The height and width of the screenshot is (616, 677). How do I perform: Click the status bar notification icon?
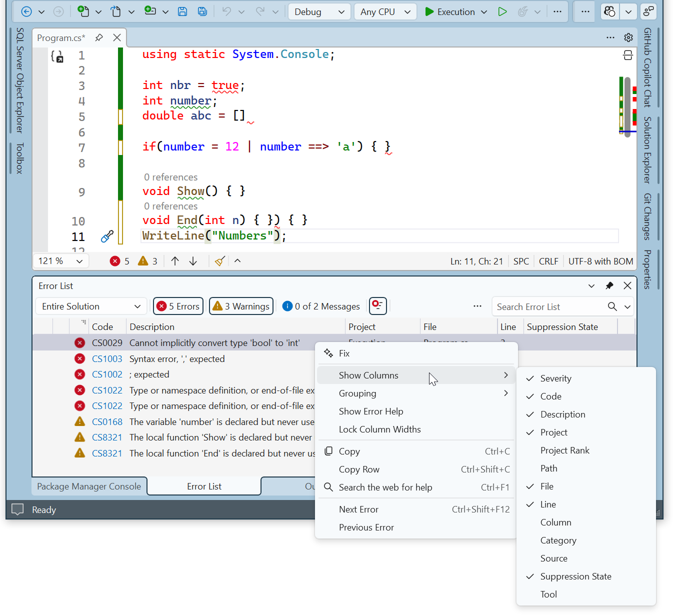17,509
